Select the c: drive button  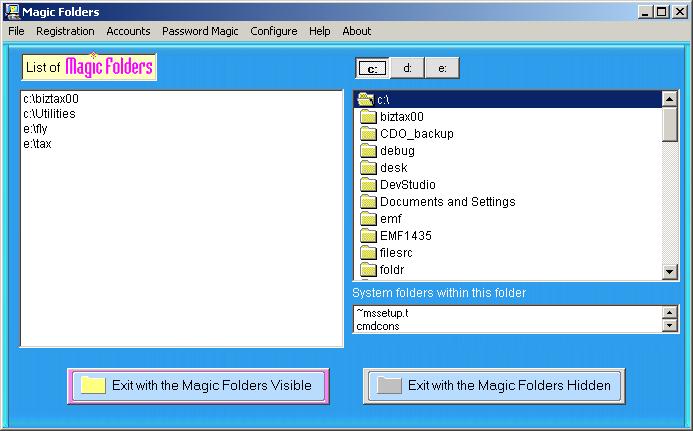coord(372,68)
